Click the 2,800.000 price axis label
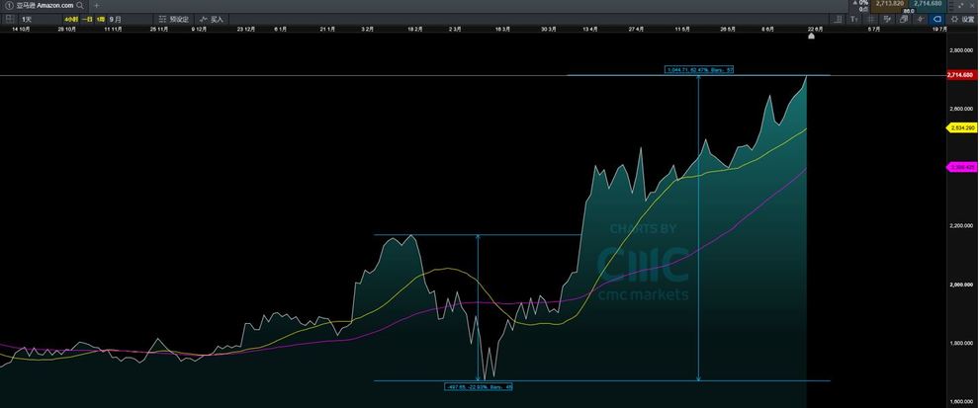Viewport: 980px width, 408px height. pyautogui.click(x=961, y=50)
